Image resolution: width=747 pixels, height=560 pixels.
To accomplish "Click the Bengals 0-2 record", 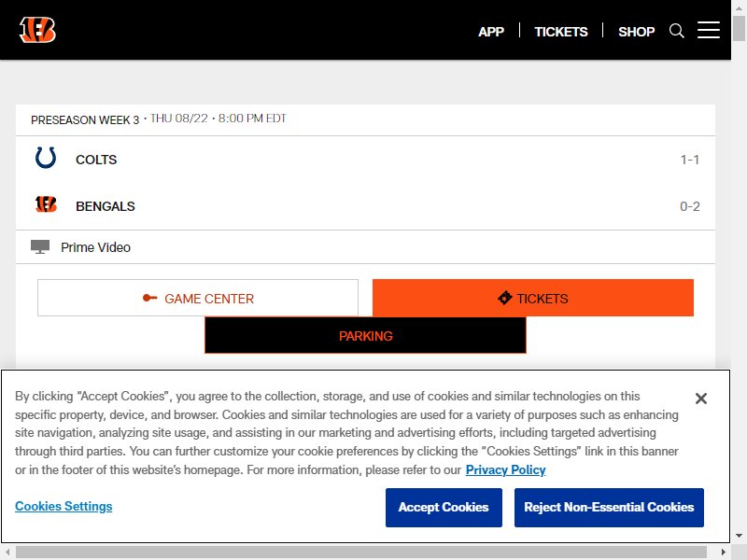I will [x=689, y=206].
